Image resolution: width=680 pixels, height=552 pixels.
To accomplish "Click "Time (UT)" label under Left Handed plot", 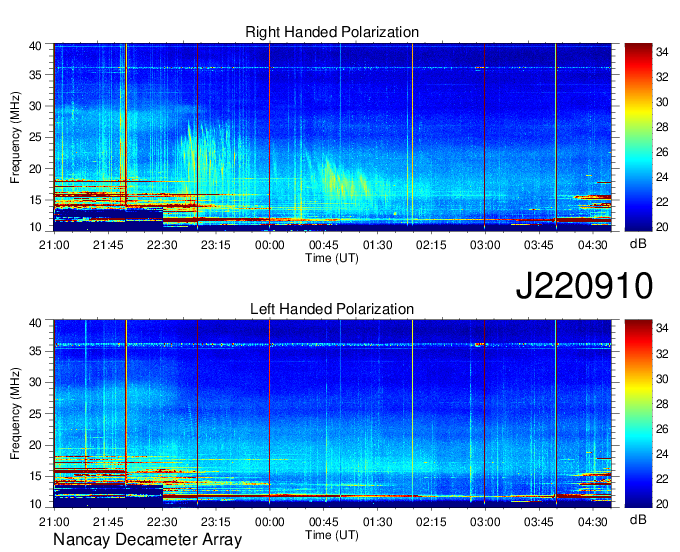I will click(x=332, y=535).
